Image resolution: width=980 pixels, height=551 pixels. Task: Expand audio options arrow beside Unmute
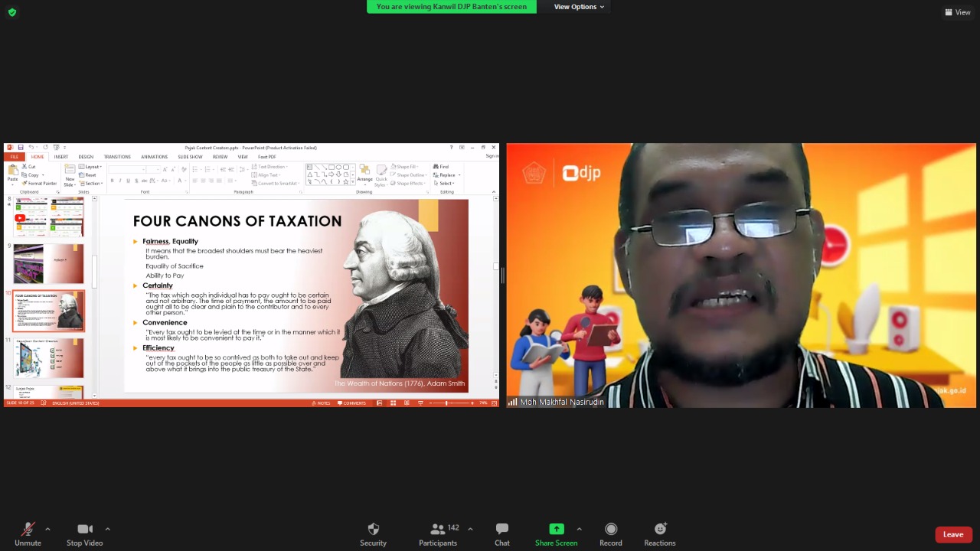point(47,529)
